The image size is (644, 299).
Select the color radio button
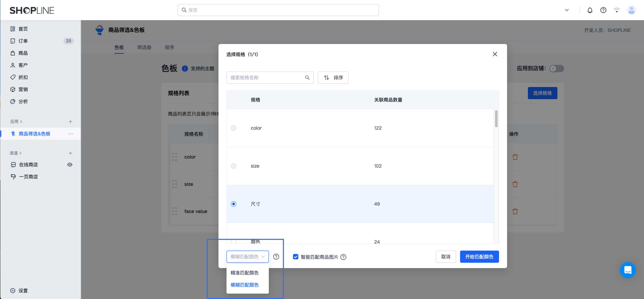point(234,128)
